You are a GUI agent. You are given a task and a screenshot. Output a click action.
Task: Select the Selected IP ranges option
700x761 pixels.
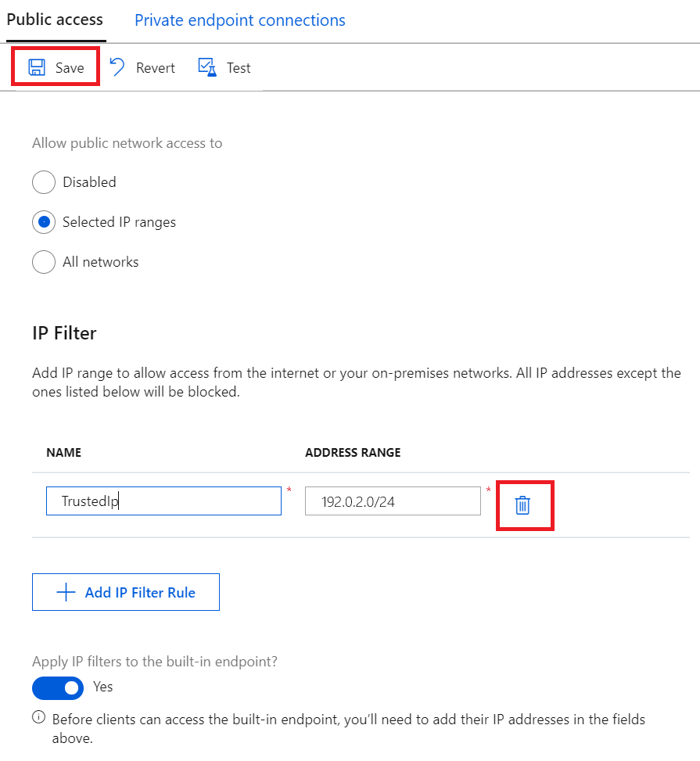44,222
